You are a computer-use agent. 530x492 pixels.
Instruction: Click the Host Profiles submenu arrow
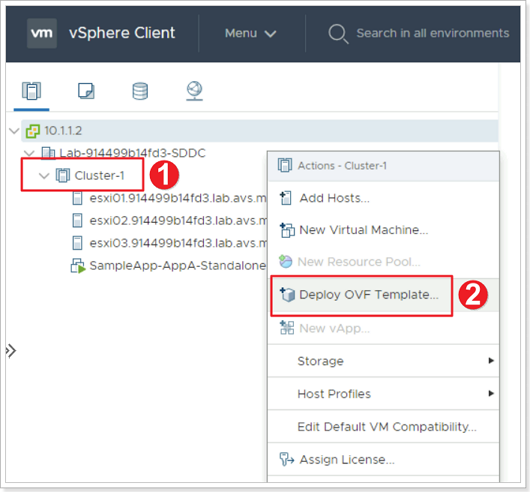tap(491, 393)
